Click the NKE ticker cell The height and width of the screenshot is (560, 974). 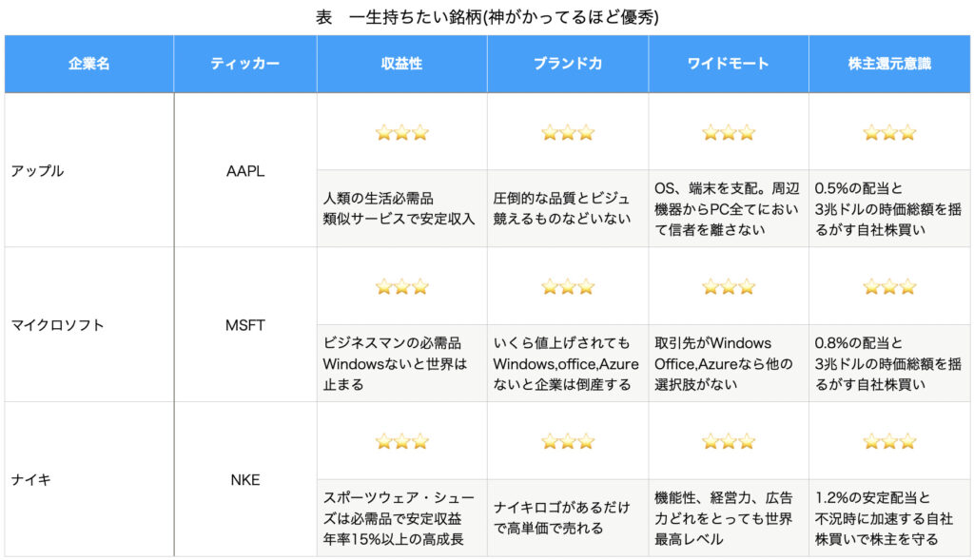coord(245,479)
